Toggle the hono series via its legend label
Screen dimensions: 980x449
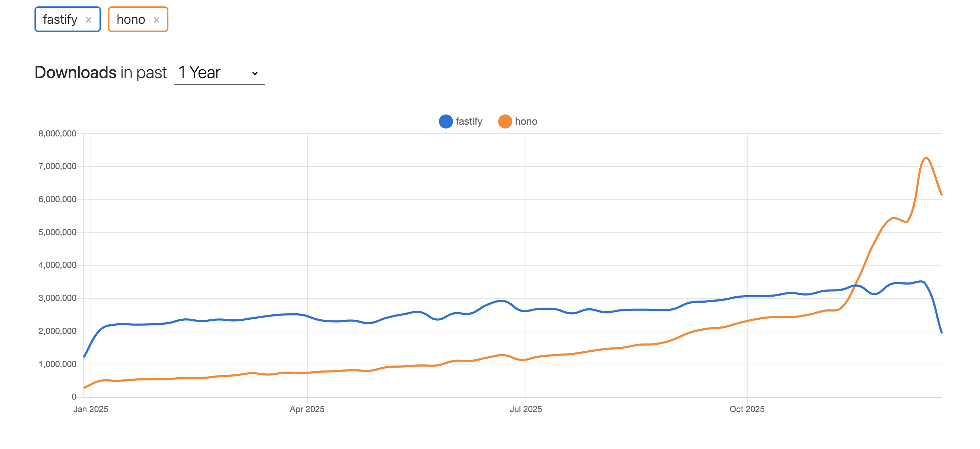(526, 121)
